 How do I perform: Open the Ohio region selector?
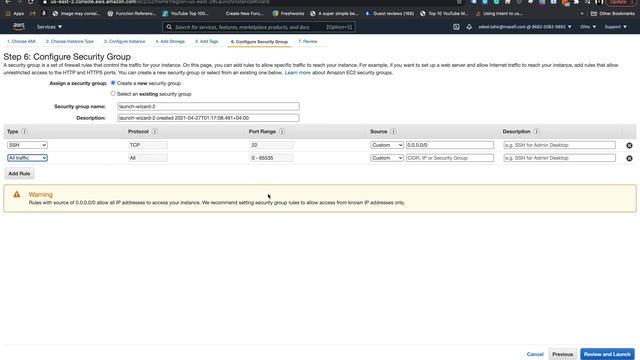(x=588, y=27)
